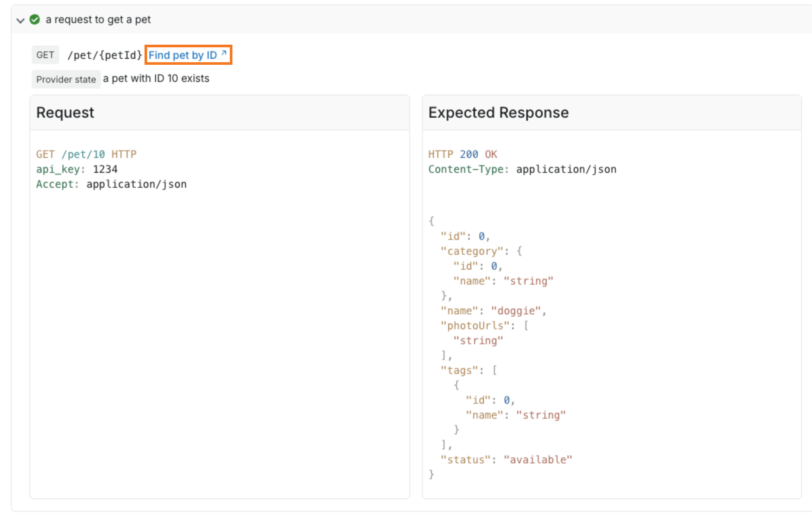
Task: Click the "photoUrls" key in response body
Action: click(475, 326)
